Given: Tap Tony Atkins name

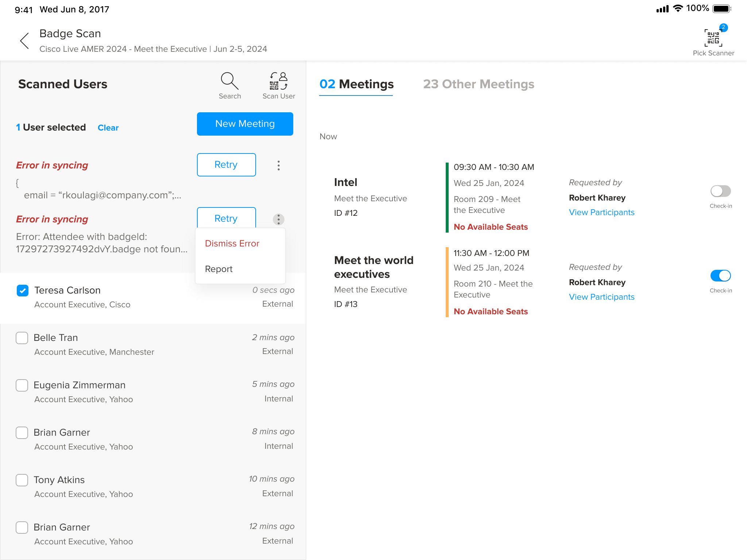Looking at the screenshot, I should (x=59, y=480).
